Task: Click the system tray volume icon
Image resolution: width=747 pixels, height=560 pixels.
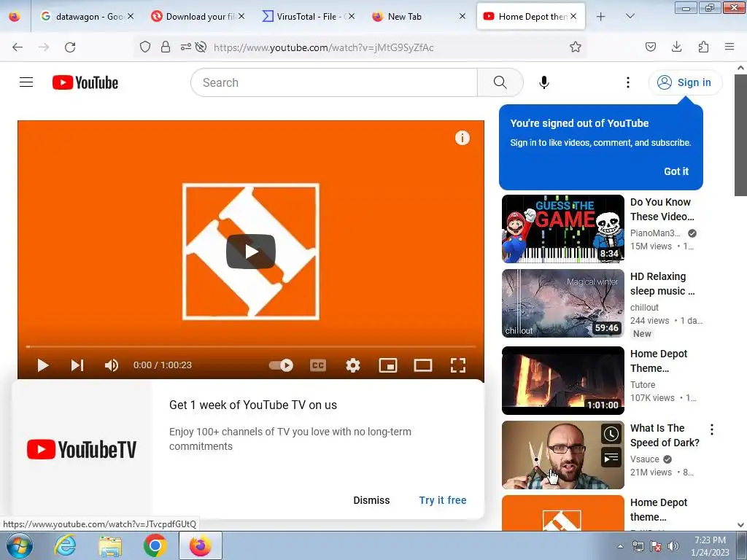Action: (x=673, y=546)
